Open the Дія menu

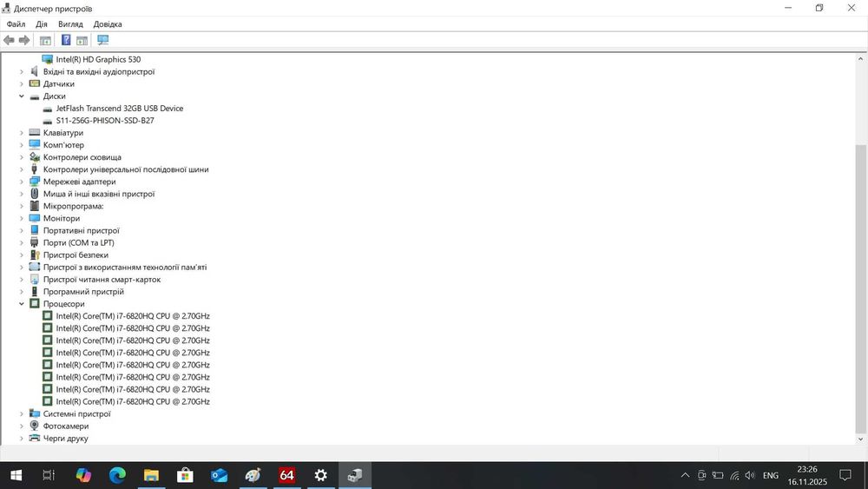coord(42,23)
